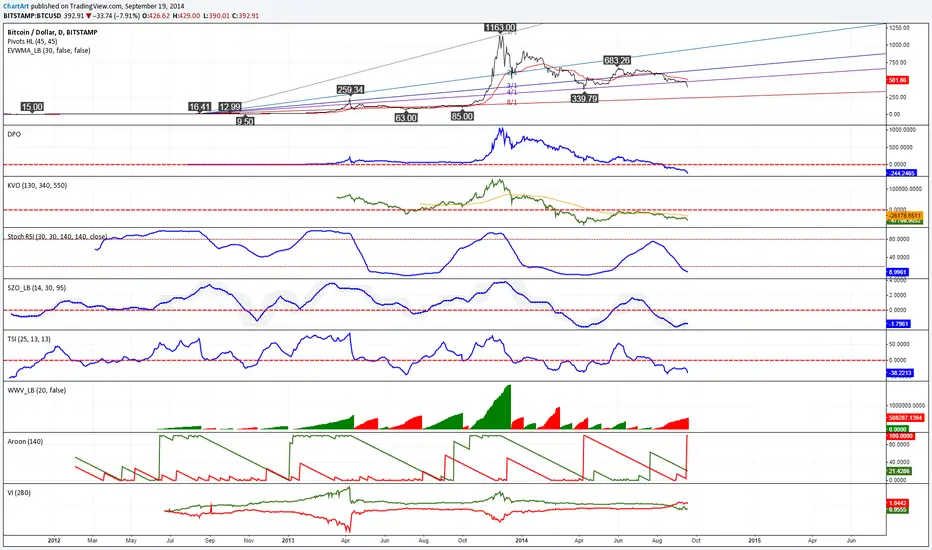The width and height of the screenshot is (932, 550).
Task: Click the Bitcoin / Dollar, D, BITSTAMP title
Action: pyautogui.click(x=52, y=32)
